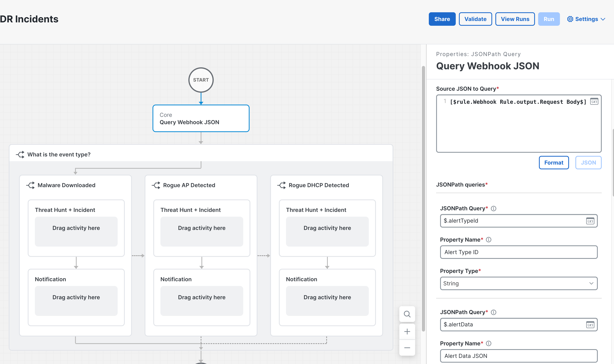
Task: Select Rogue DHCP Detected branch title
Action: point(319,185)
